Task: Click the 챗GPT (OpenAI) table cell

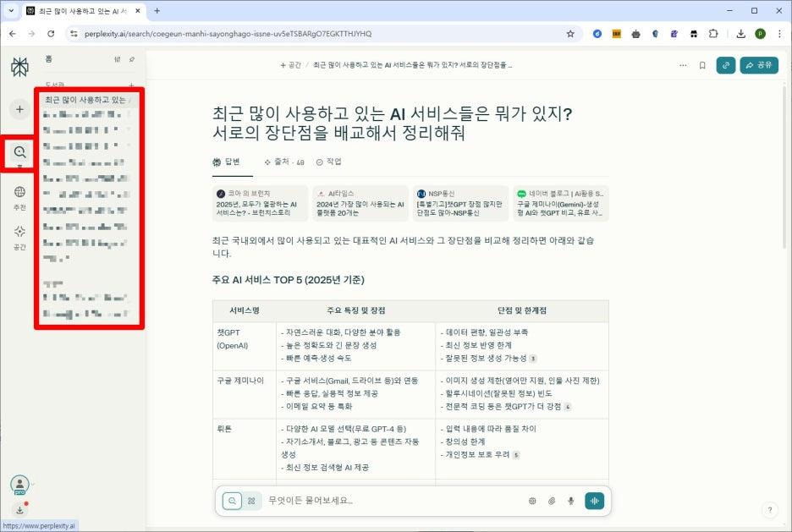Action: (x=245, y=346)
